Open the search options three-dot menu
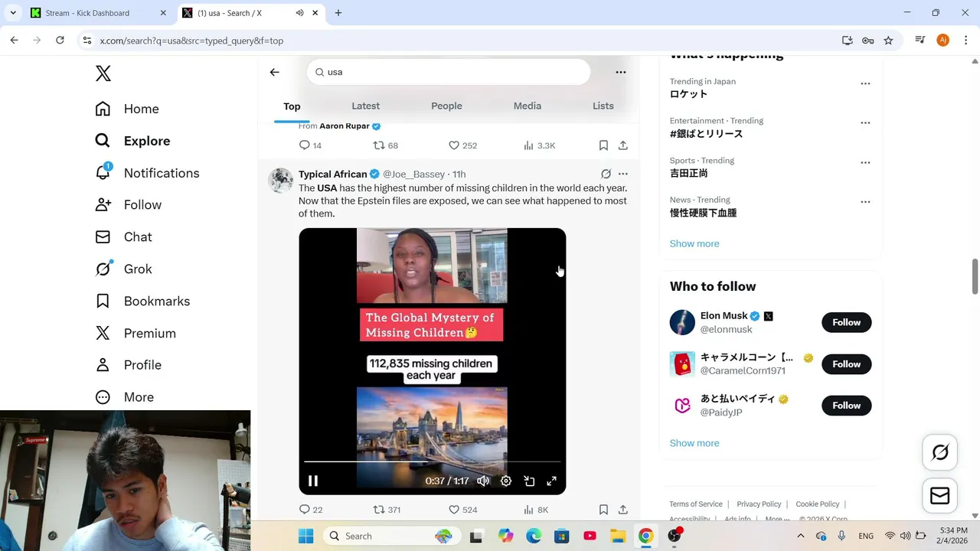980x551 pixels. (621, 72)
